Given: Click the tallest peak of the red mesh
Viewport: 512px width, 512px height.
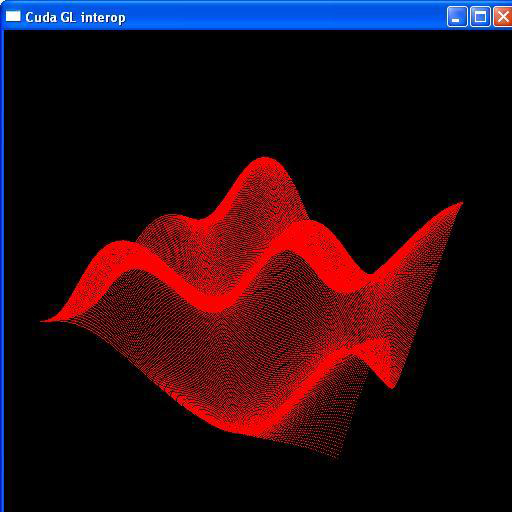Looking at the screenshot, I should click(x=265, y=163).
